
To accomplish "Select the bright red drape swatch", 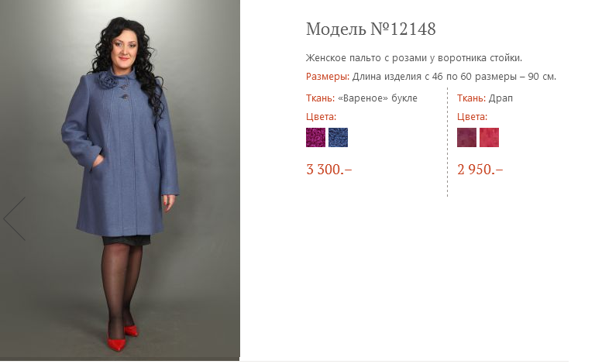I will point(489,137).
